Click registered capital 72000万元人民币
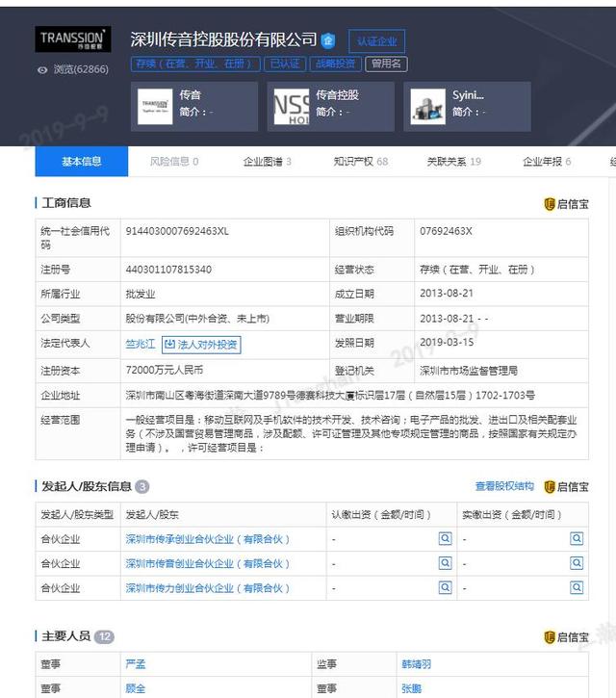Viewport: 616px width, 698px height. pos(165,370)
